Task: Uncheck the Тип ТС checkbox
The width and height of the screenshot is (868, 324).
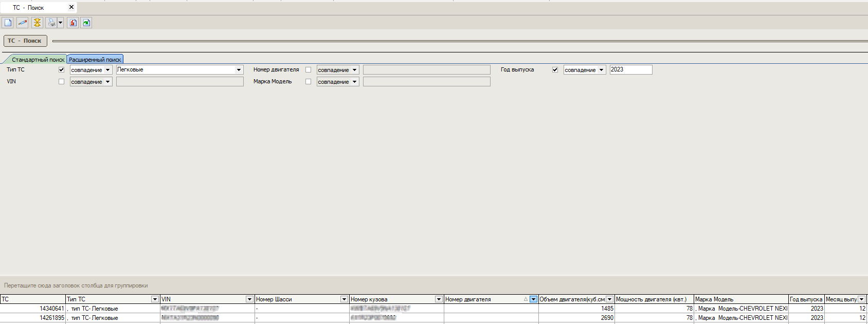Action: [x=62, y=70]
